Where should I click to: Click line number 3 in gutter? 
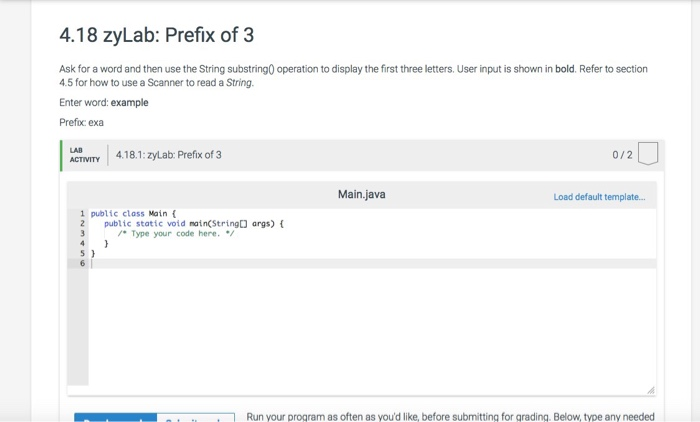pos(82,233)
